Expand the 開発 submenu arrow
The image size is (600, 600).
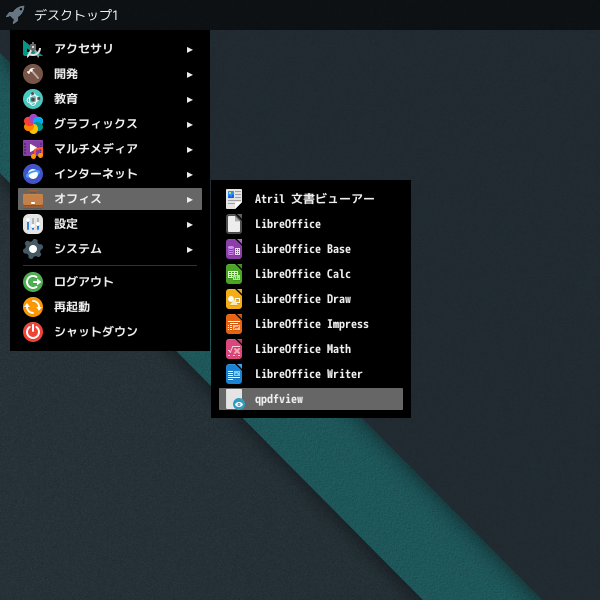tap(189, 75)
